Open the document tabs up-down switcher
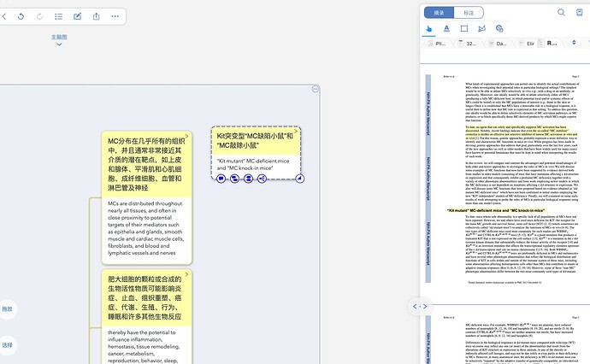 pos(574,43)
